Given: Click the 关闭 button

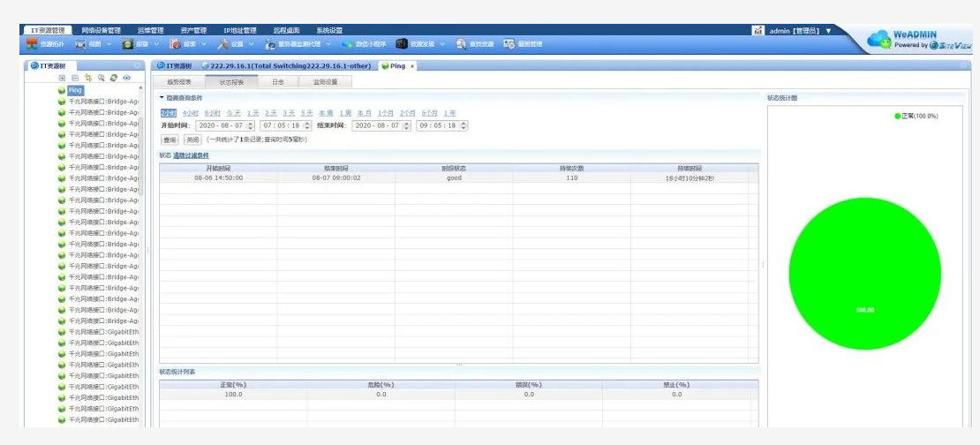Looking at the screenshot, I should [x=192, y=140].
